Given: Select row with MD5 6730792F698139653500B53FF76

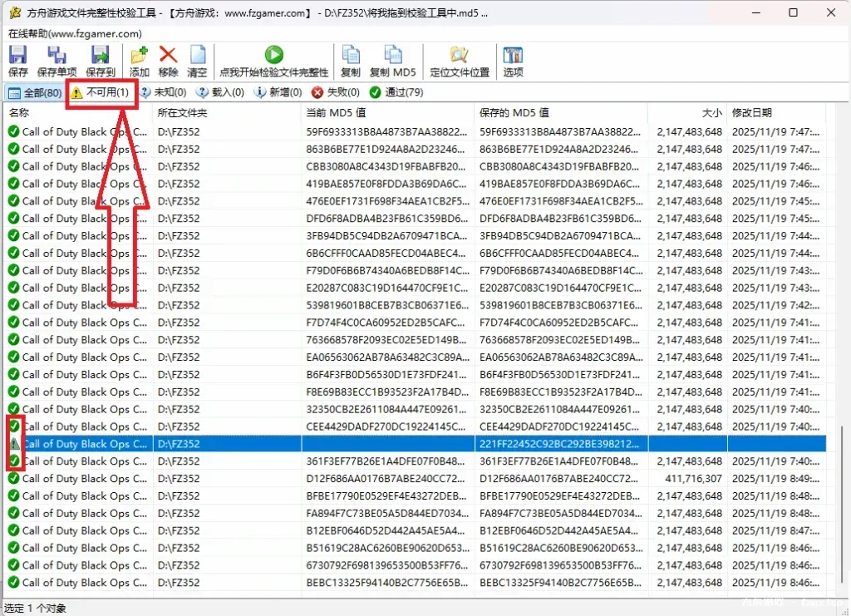Looking at the screenshot, I should (x=416, y=565).
